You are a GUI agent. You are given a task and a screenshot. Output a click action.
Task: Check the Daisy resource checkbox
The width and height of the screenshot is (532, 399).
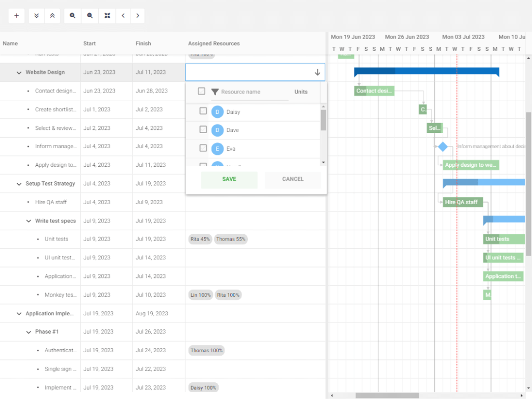[203, 111]
